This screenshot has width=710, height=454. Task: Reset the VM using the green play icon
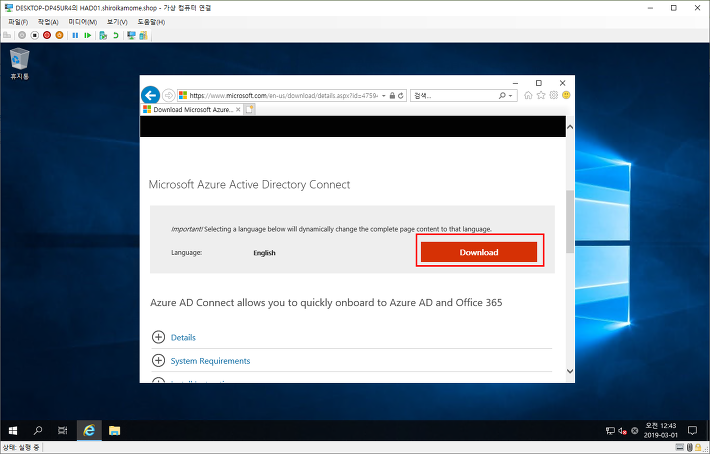point(87,35)
